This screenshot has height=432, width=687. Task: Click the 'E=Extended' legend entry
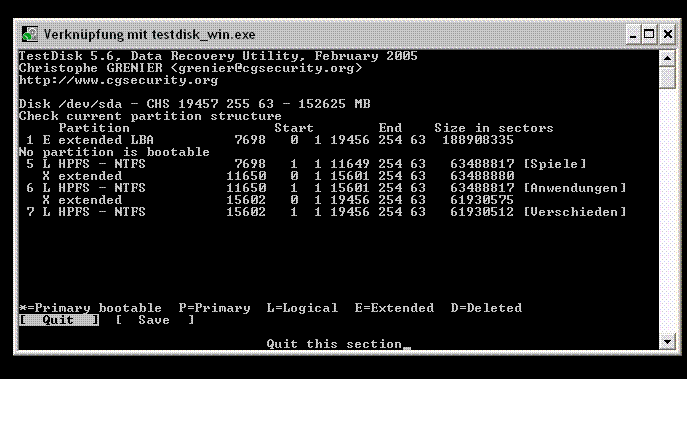pos(394,308)
